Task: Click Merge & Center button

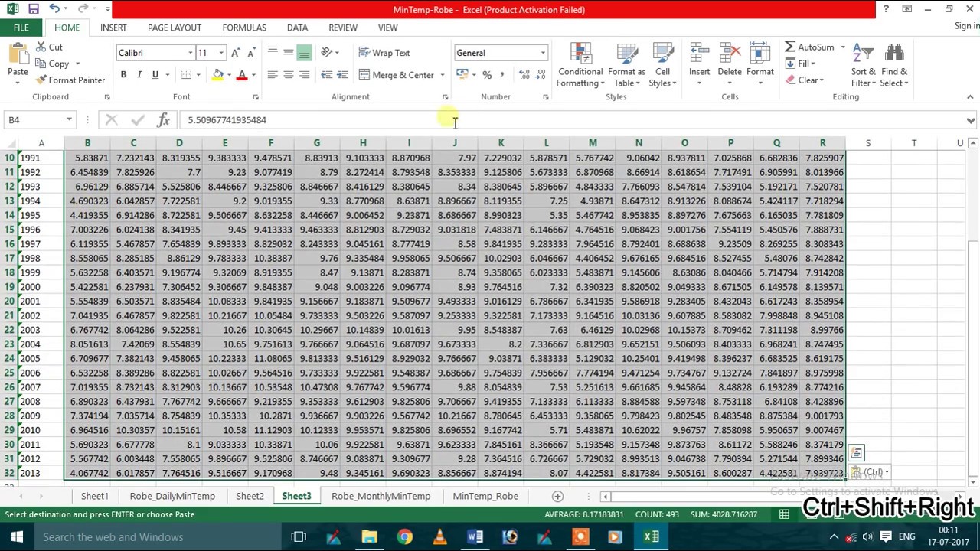Action: pos(397,75)
